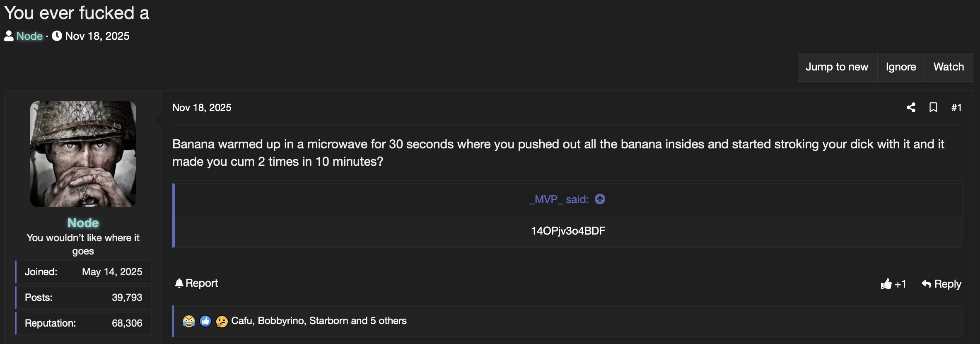Toggle Watch for this thread
This screenshot has height=344, width=980.
tap(949, 67)
